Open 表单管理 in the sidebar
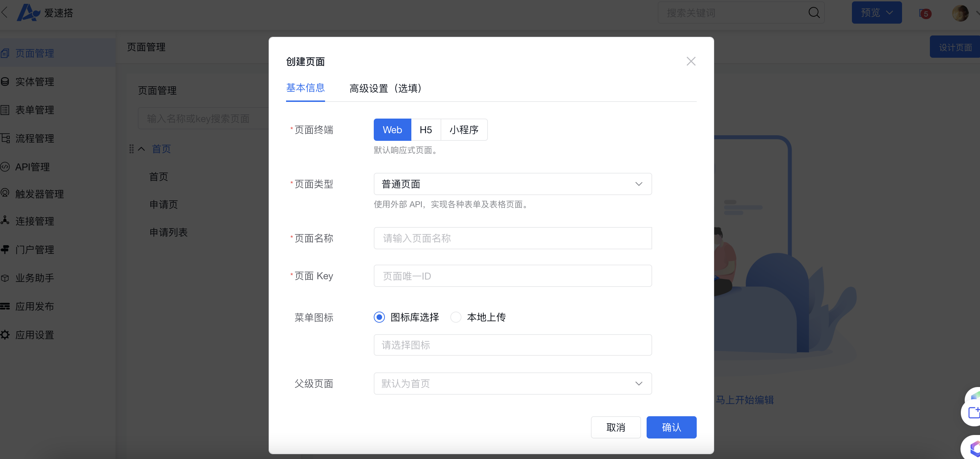The image size is (980, 459). click(34, 110)
